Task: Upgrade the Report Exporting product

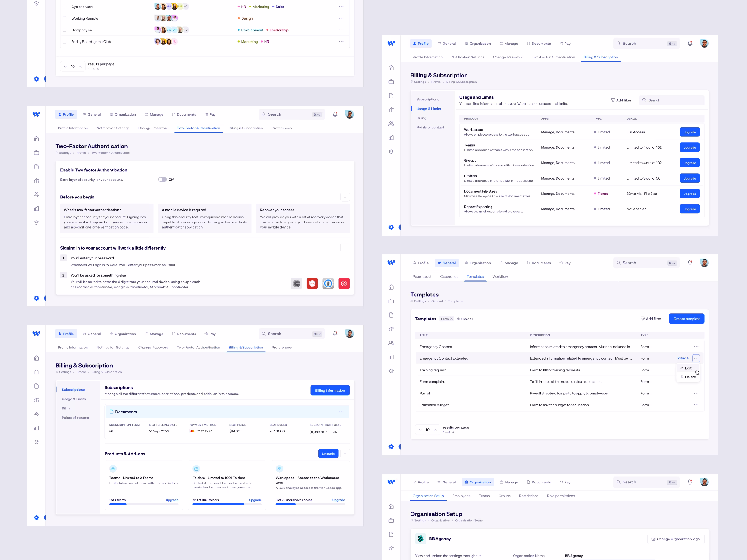Action: click(690, 209)
